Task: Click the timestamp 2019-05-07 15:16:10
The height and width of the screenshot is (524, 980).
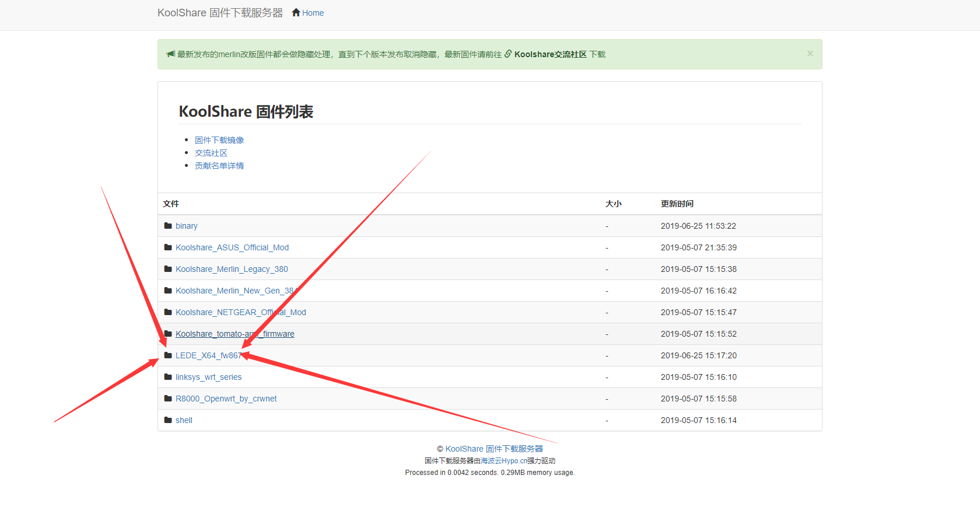Action: [x=699, y=377]
